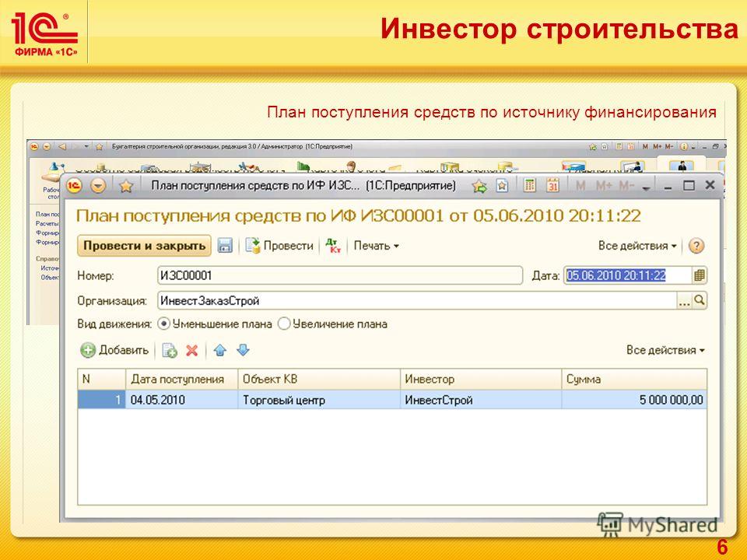
Task: Click the ellipsis select button for Организация
Action: pyautogui.click(x=684, y=300)
